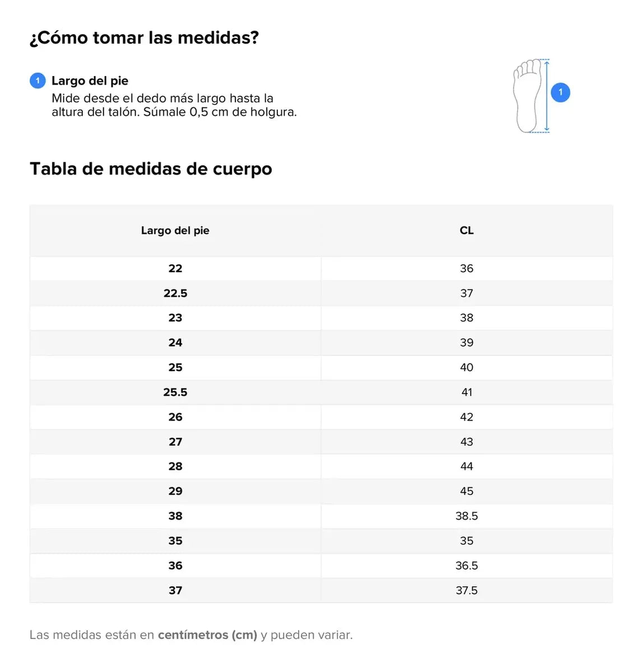Click the blue number 1 badge next to the foot
642x672 pixels.
[x=560, y=92]
